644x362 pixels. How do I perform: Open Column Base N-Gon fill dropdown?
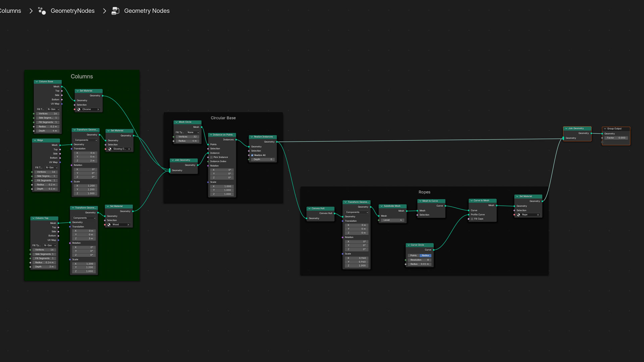(x=53, y=109)
